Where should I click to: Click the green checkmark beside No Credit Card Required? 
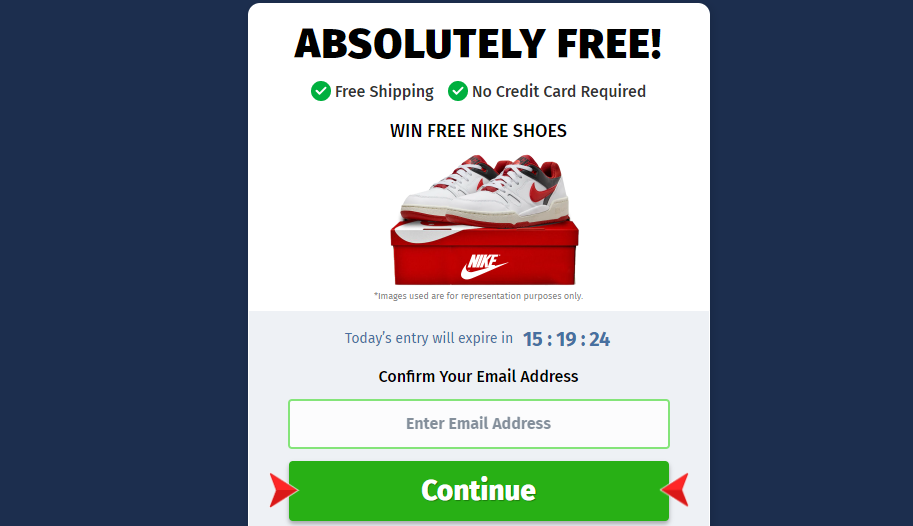tap(458, 91)
